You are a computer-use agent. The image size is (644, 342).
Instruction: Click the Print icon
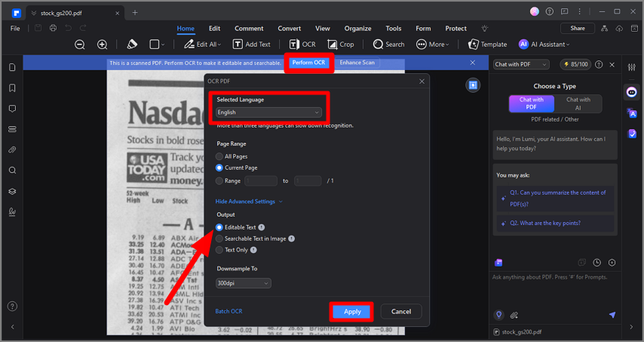tap(53, 28)
